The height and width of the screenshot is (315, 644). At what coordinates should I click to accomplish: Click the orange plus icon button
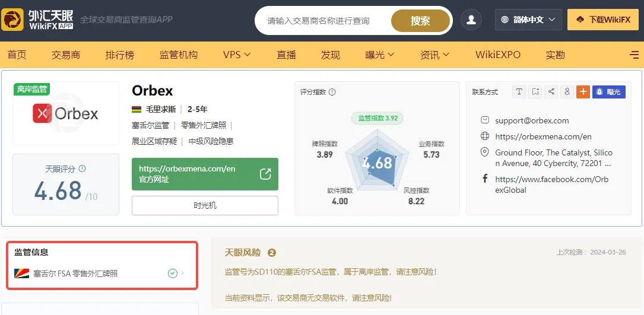click(x=583, y=91)
